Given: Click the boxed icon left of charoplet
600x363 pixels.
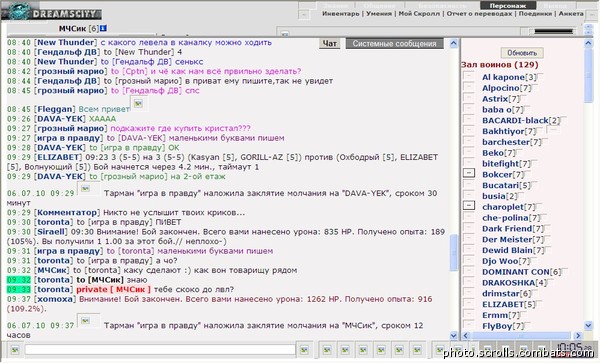Looking at the screenshot, I should point(469,205).
